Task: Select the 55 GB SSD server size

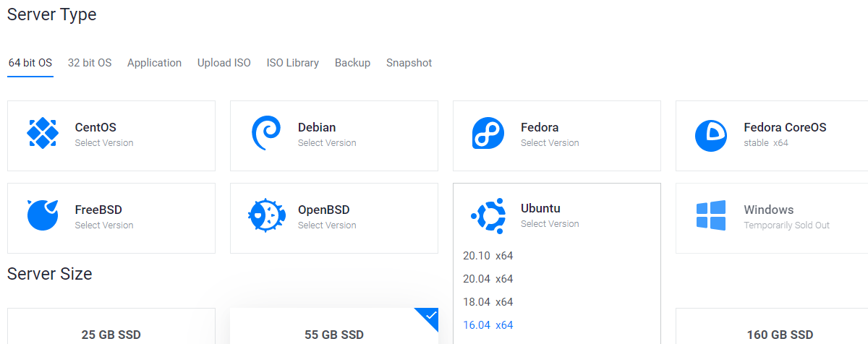Action: [334, 326]
